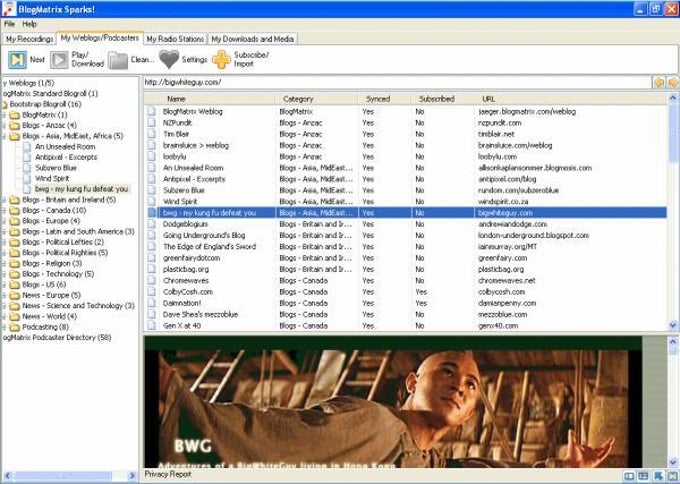
Task: Select the Bootstrap Blogroll (16) tree item
Action: (46, 104)
